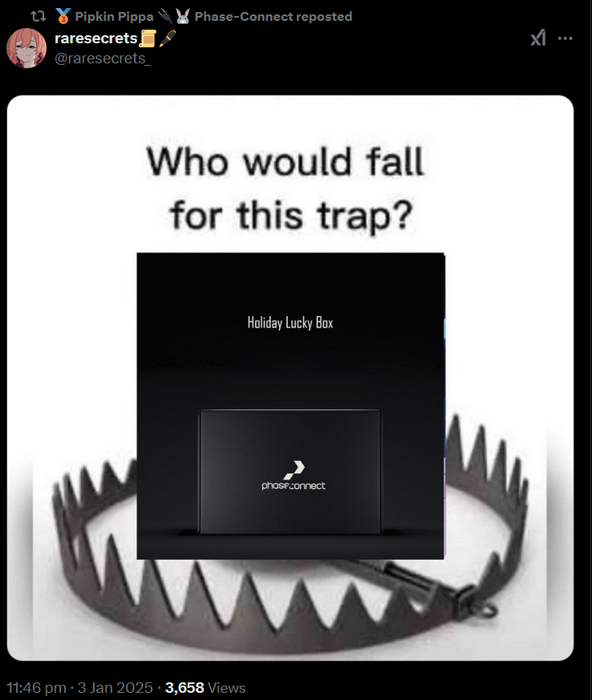This screenshot has height=700, width=592.
Task: Click the phaseconnect logo on the black box
Action: coord(294,476)
